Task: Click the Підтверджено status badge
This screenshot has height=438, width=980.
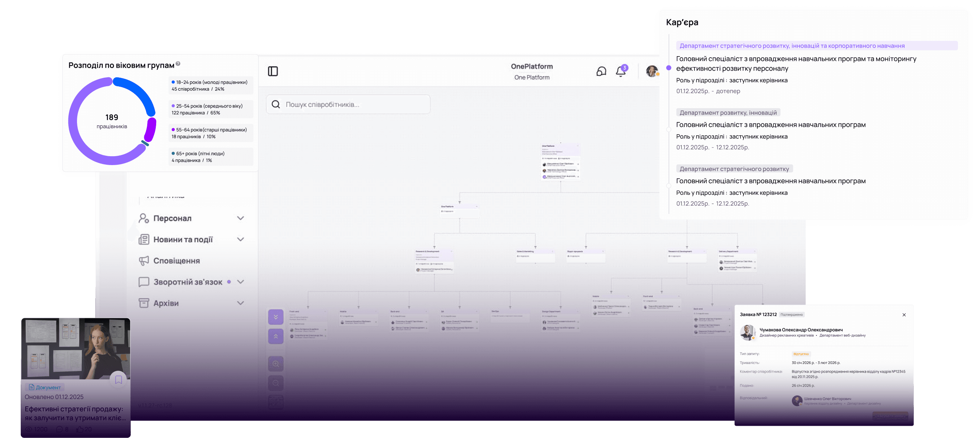Action: pyautogui.click(x=791, y=315)
